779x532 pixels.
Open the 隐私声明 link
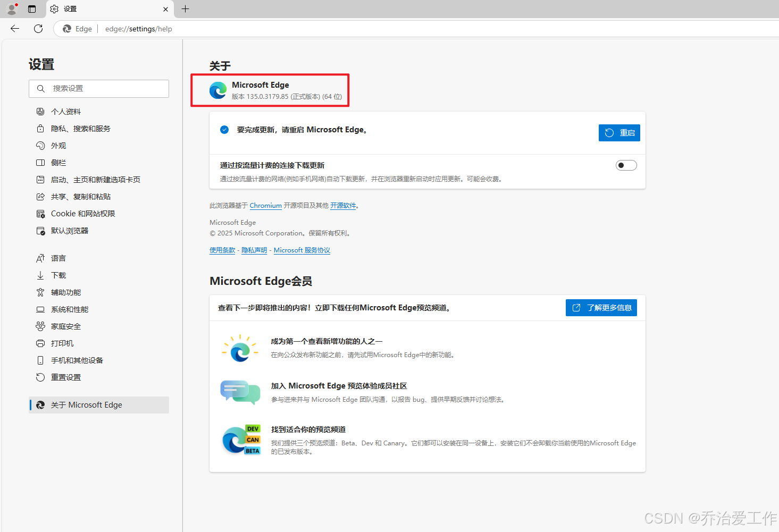pos(254,250)
